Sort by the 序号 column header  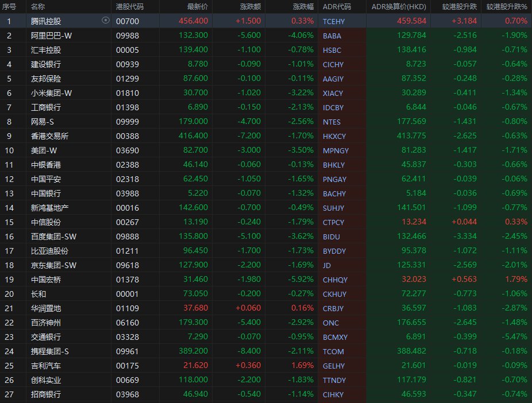9,6
